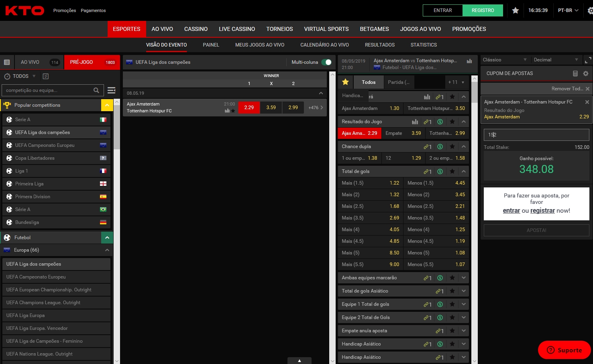
Task: Favorite the Resultado do Jogo market with star
Action: (x=452, y=122)
